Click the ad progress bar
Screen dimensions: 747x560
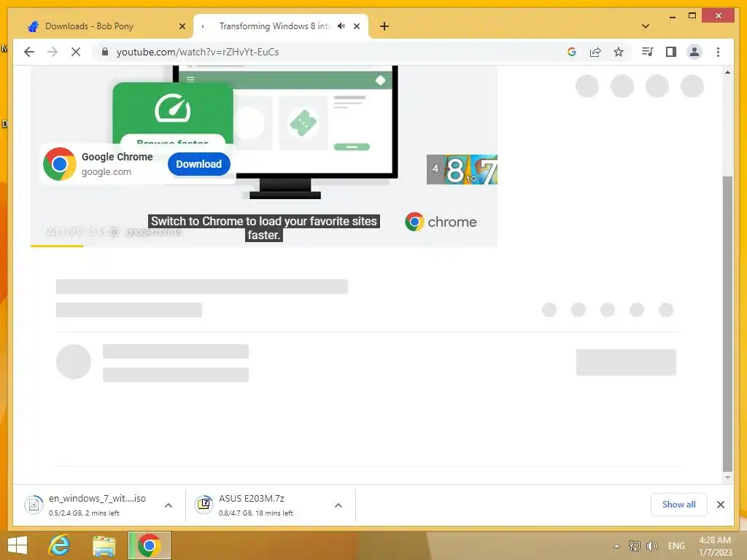pyautogui.click(x=264, y=246)
